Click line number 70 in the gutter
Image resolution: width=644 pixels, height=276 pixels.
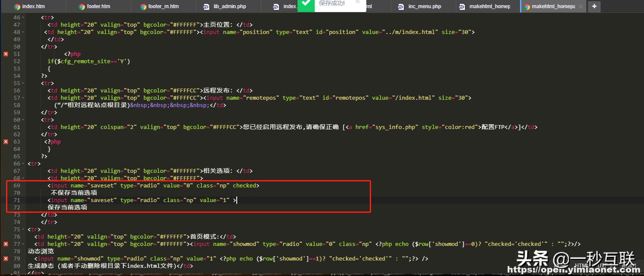16,193
